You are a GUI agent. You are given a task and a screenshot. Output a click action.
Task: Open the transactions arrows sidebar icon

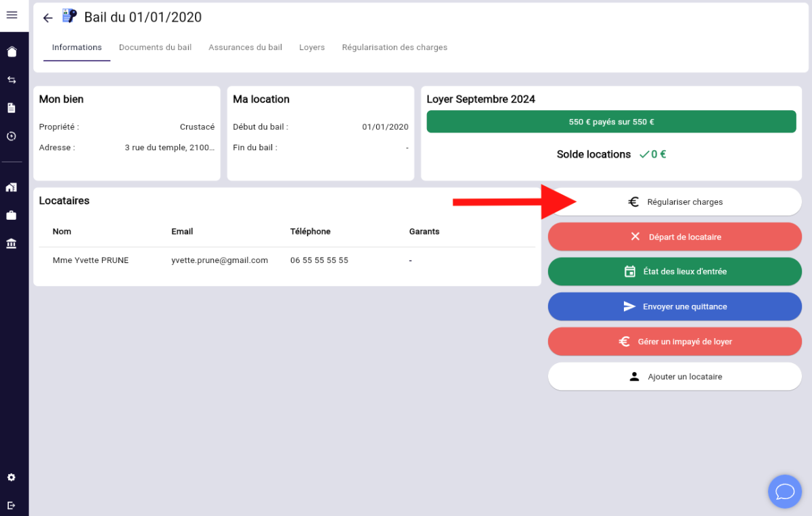pos(12,80)
